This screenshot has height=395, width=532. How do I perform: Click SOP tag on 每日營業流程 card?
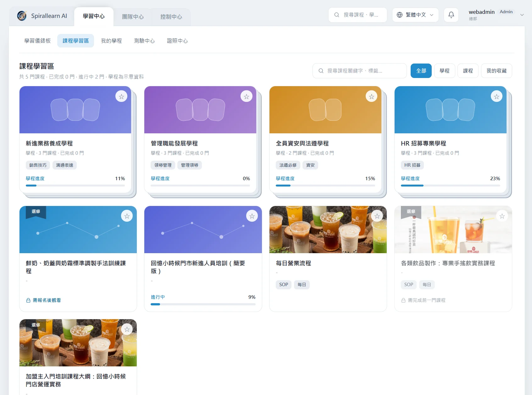(x=284, y=285)
